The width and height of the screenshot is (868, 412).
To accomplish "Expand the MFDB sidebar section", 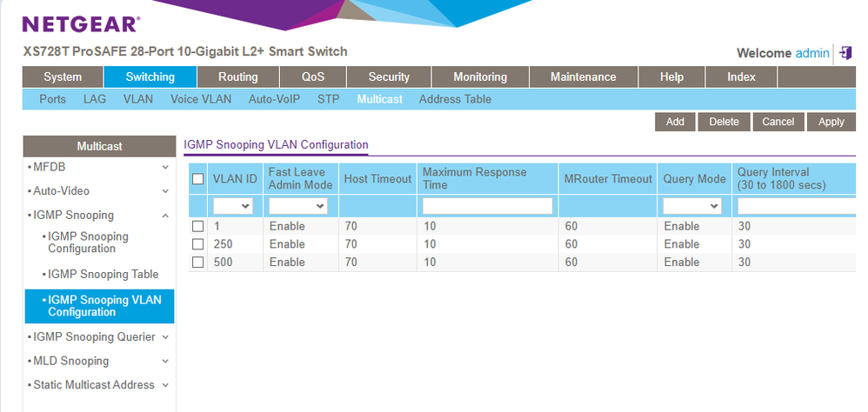I will 165,167.
